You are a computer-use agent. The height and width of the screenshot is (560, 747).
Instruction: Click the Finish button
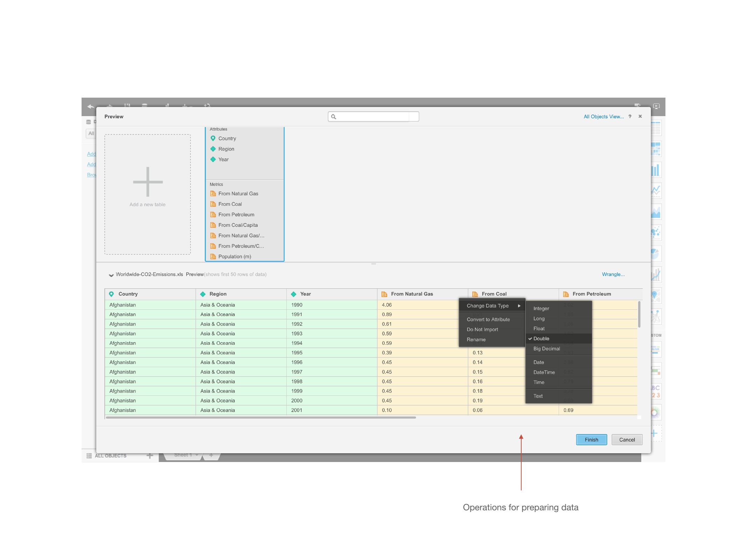[x=591, y=440]
